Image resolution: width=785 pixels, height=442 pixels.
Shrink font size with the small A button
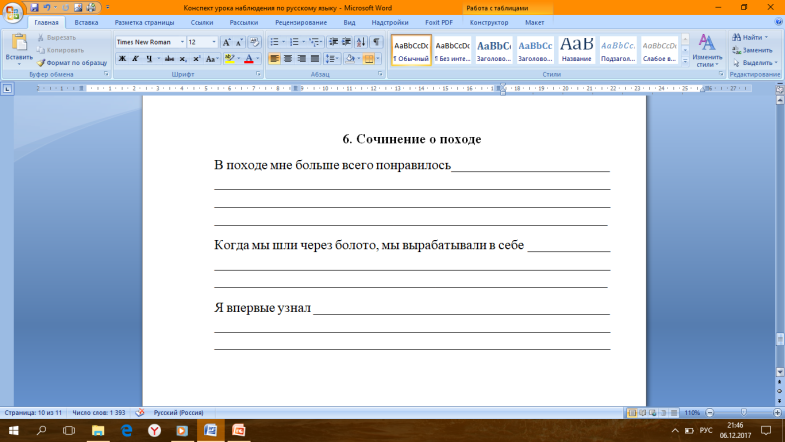point(239,42)
